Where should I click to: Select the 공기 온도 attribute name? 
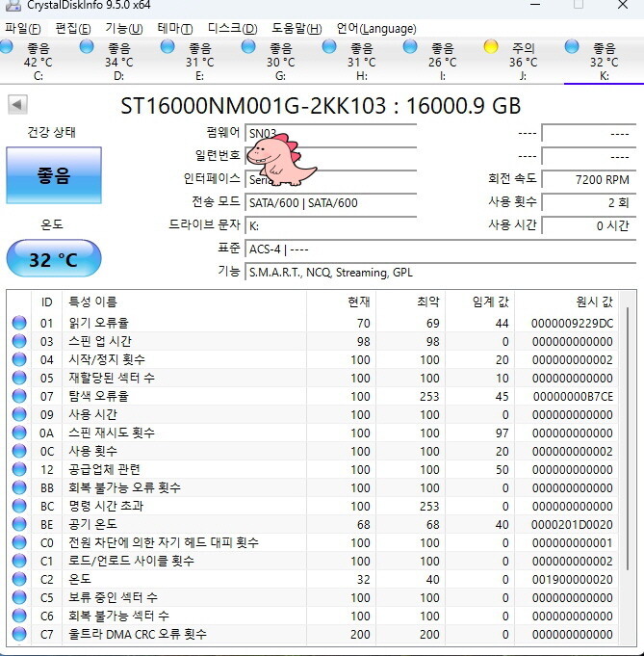[92, 524]
